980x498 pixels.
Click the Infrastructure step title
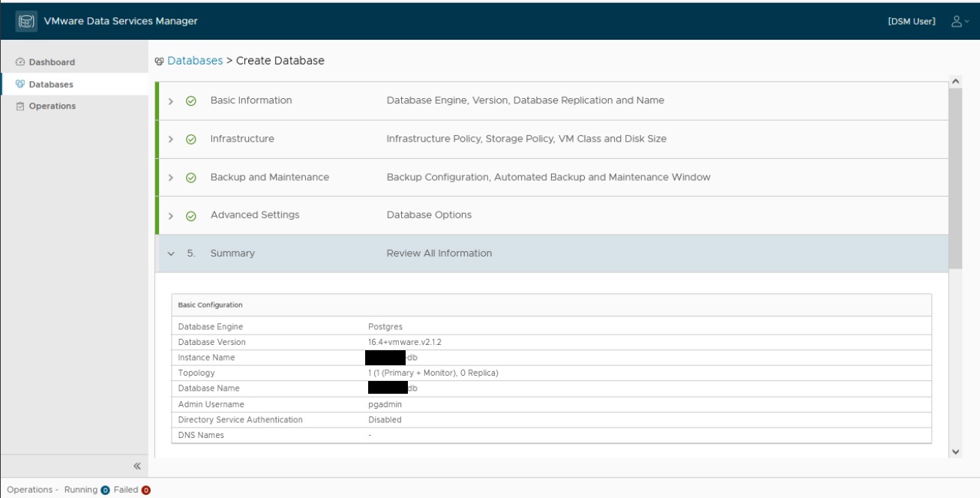click(242, 139)
